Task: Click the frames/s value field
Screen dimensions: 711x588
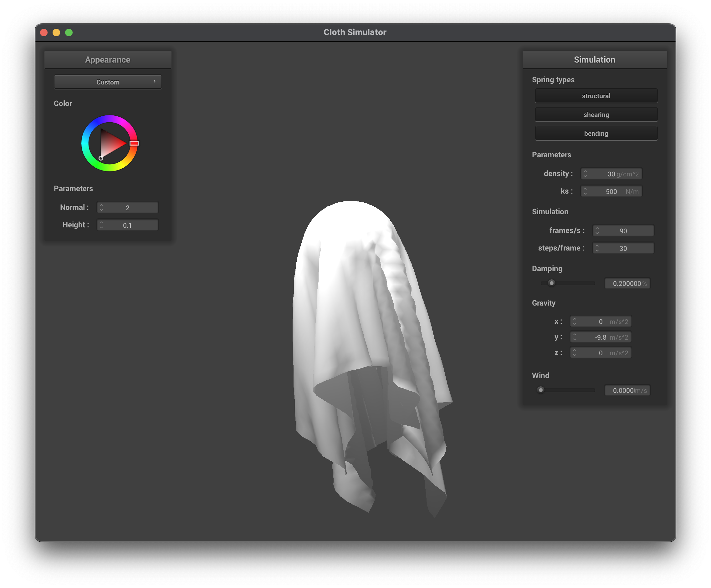Action: [x=623, y=231]
